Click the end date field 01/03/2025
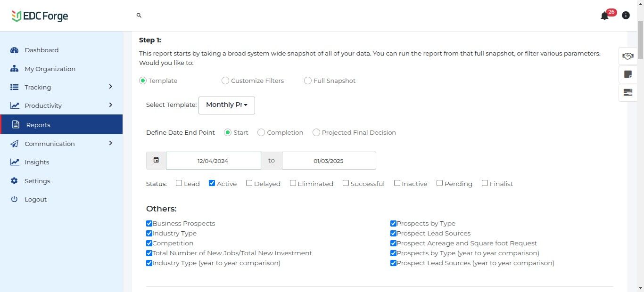This screenshot has height=292, width=644. (329, 161)
